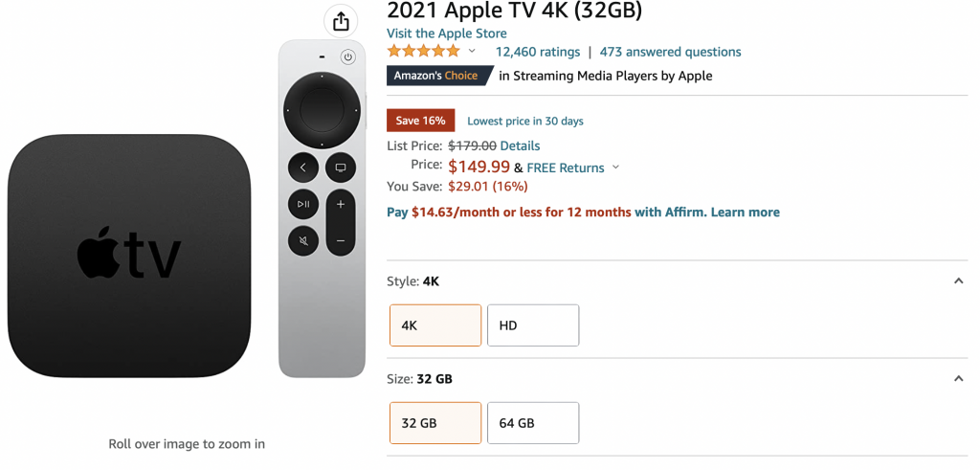This screenshot has width=980, height=470.
Task: View the 473 answered questions
Action: (x=670, y=52)
